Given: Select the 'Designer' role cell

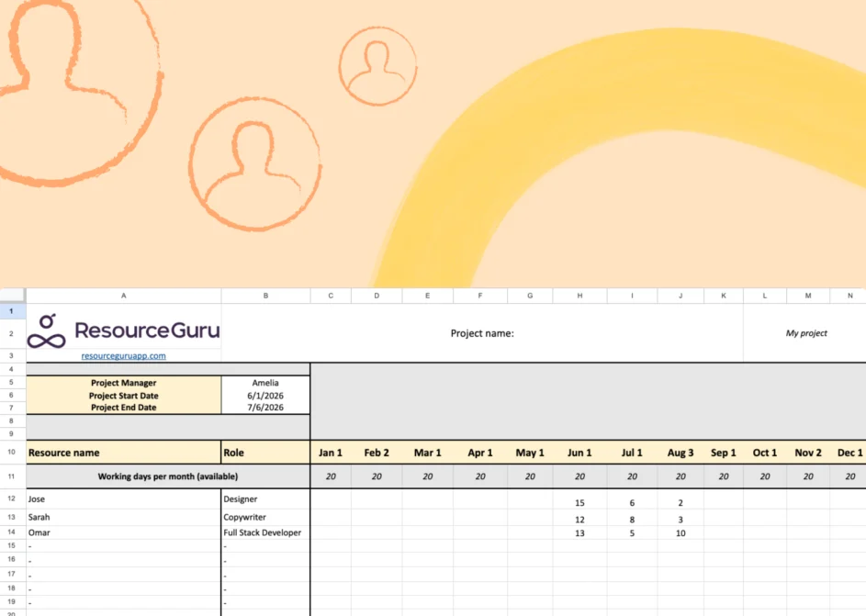Looking at the screenshot, I should pos(265,499).
